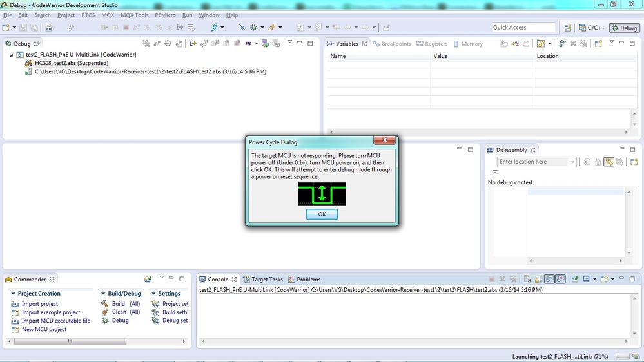Toggle the highlighted Disassembly toolbar icon
This screenshot has height=362, width=644.
[x=609, y=162]
